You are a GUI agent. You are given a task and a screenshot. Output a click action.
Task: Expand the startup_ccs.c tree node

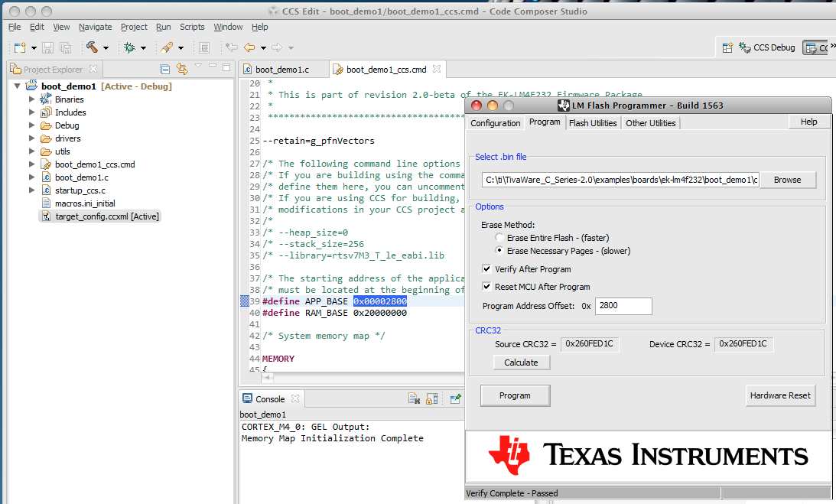point(31,190)
